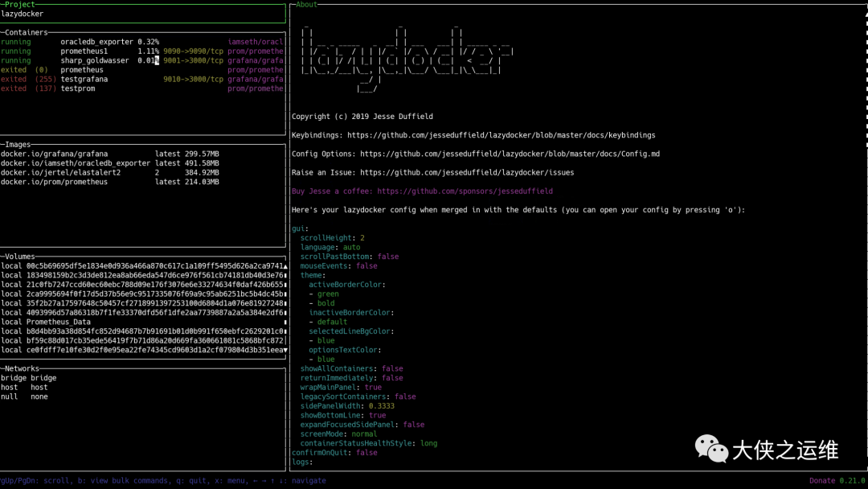Select the bridge network row

(x=29, y=378)
